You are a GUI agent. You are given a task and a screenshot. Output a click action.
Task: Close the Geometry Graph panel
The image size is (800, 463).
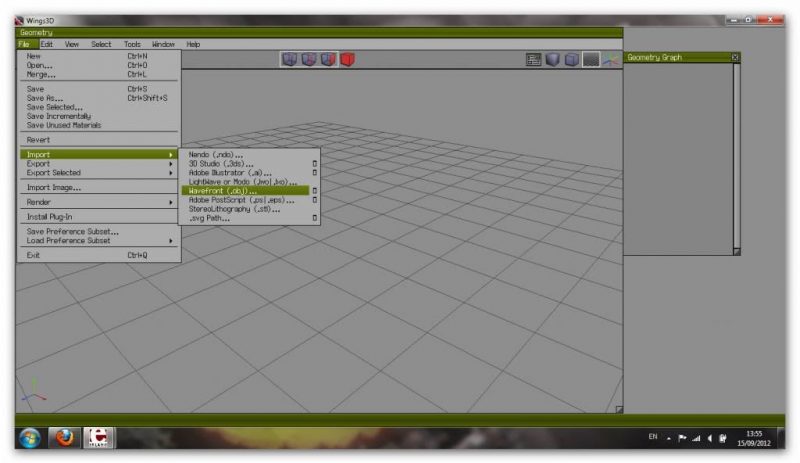(x=735, y=57)
